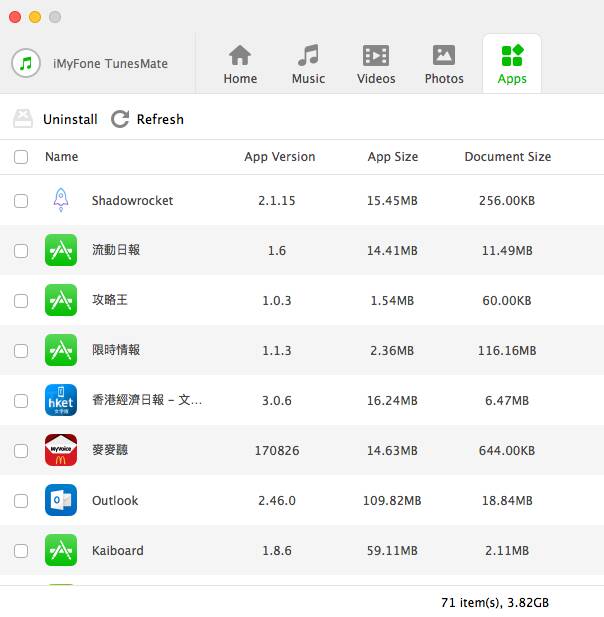Viewport: 604px width, 617px height.
Task: Check the Outlook row checkbox
Action: click(x=21, y=501)
